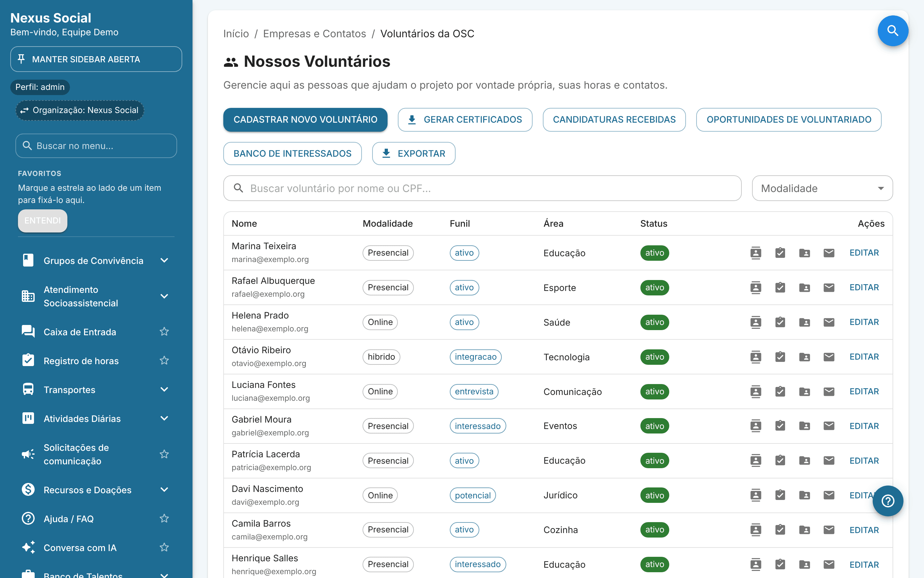This screenshot has height=578, width=924.
Task: Favorite Conversa com IA with star
Action: [164, 547]
